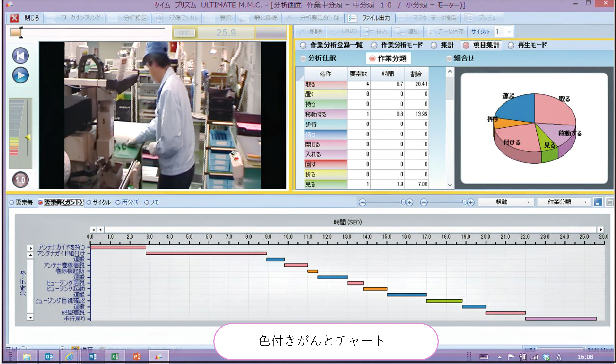Open マスターデータ編集 from the toolbar
The image size is (616, 364).
click(x=428, y=18)
